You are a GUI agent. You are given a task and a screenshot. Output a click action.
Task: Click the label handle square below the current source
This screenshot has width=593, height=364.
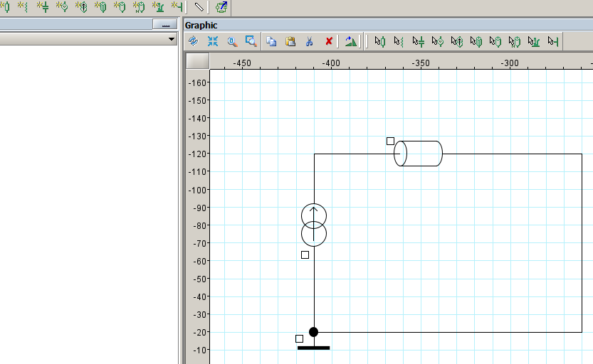pyautogui.click(x=305, y=255)
